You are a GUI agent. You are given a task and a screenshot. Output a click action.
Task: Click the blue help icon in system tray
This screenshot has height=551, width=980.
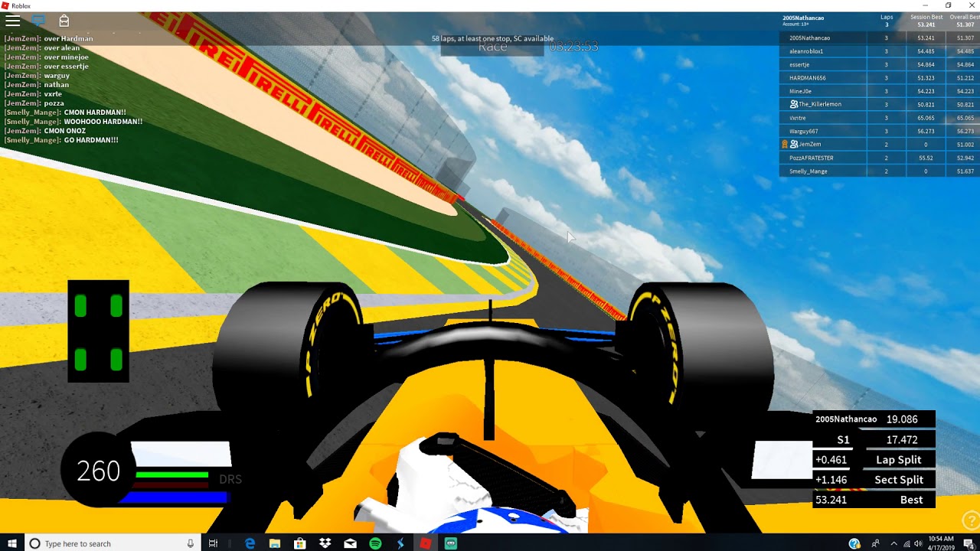(x=854, y=543)
